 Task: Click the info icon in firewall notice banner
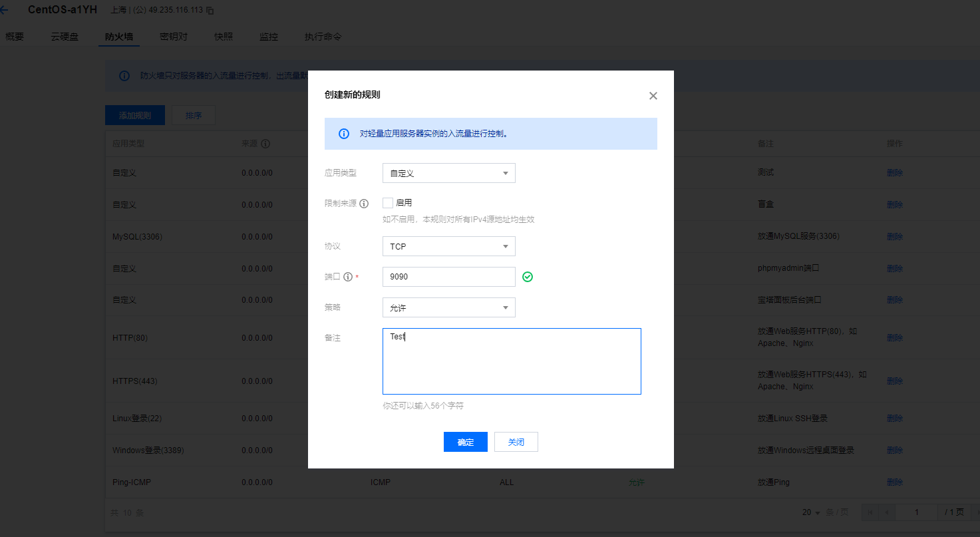coord(124,76)
